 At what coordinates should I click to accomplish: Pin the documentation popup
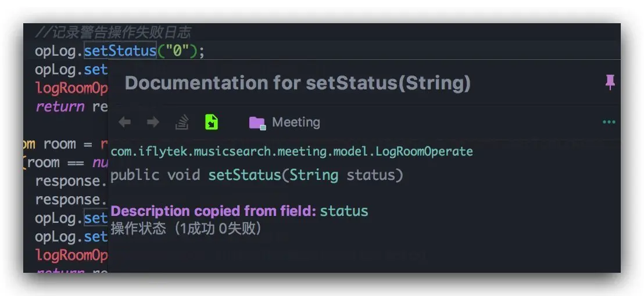[610, 83]
